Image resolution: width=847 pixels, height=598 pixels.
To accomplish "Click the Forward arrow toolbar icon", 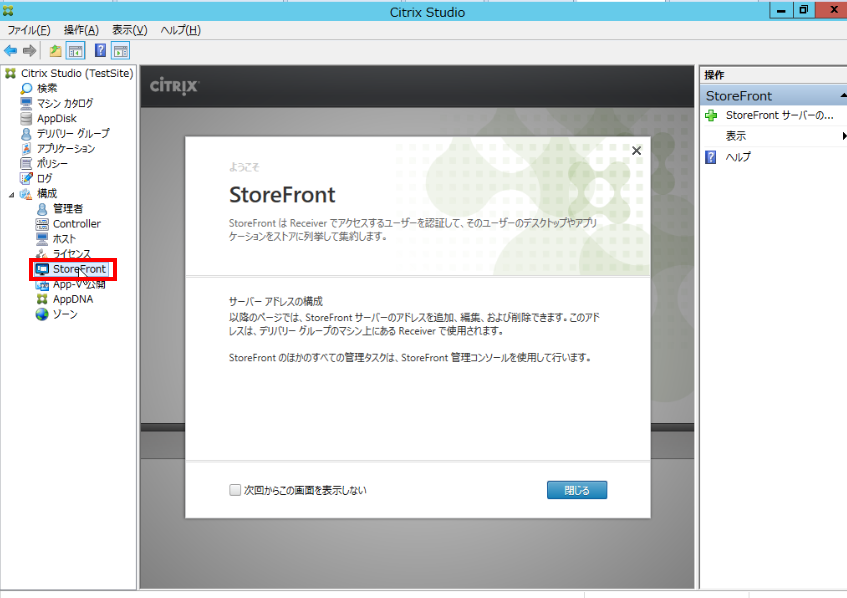I will point(29,51).
